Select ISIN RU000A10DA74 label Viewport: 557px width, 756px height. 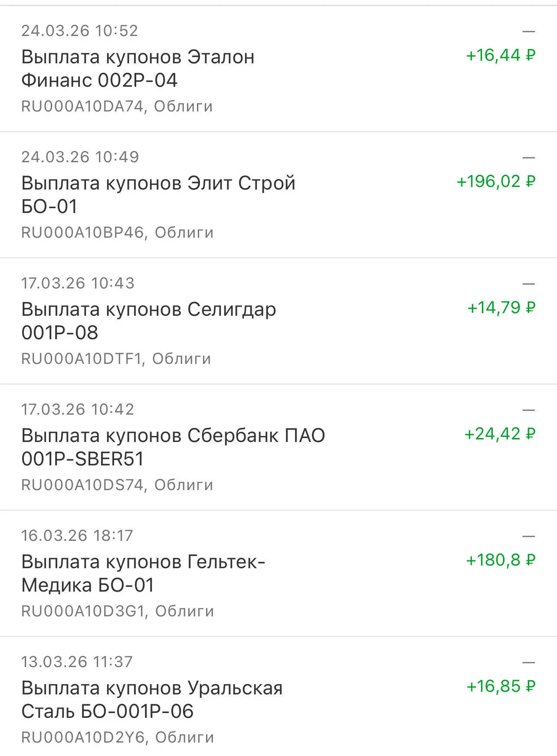point(82,106)
